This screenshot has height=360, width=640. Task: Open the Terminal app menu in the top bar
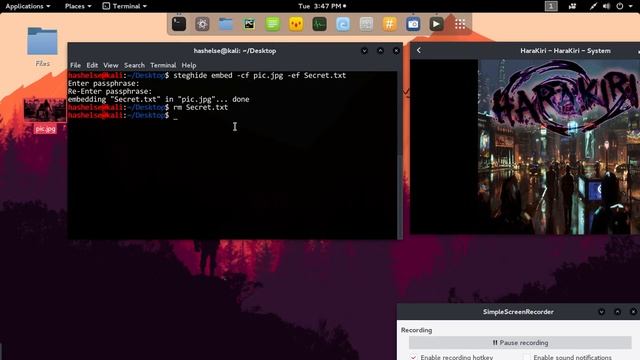[124, 6]
